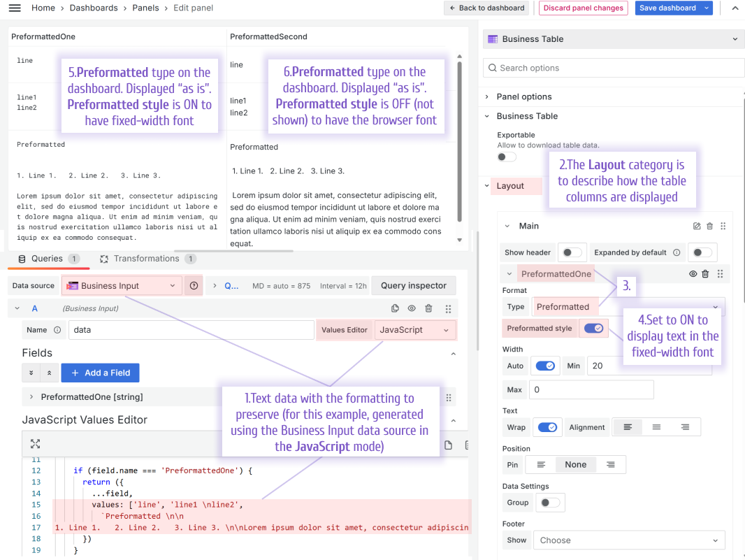Open the Footer Show Choose dropdown
Viewport: 745px width, 560px height.
(629, 540)
